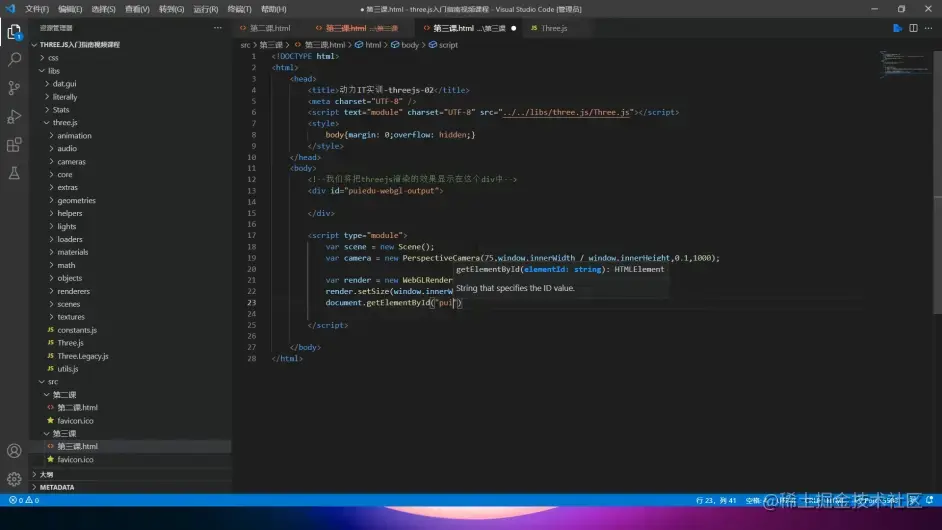Open favicon.ico under the 第二课 folder
The width and height of the screenshot is (942, 530).
click(x=75, y=421)
